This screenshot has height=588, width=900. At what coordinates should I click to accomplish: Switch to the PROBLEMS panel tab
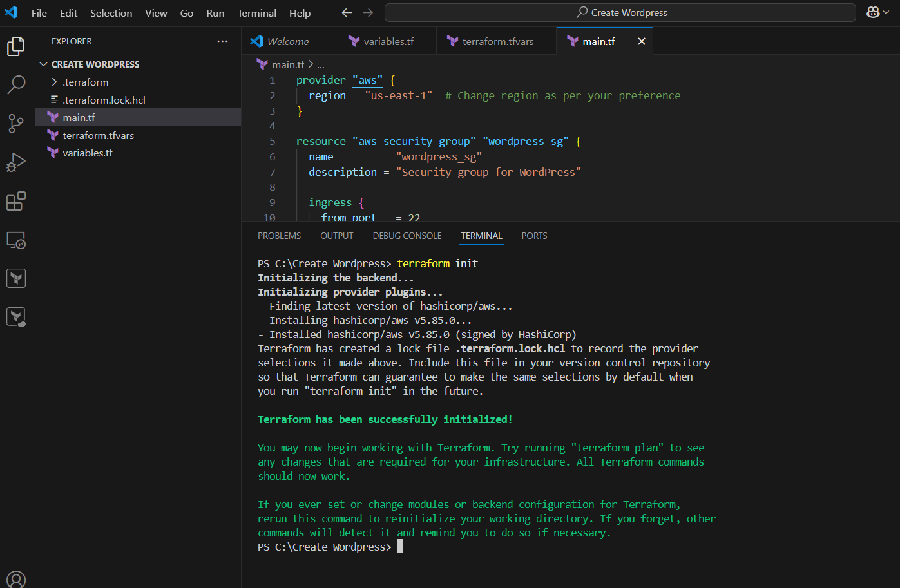pos(279,236)
